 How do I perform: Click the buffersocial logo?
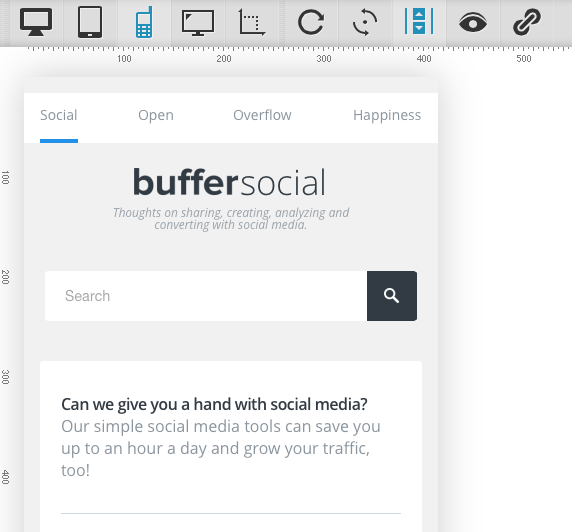point(229,182)
